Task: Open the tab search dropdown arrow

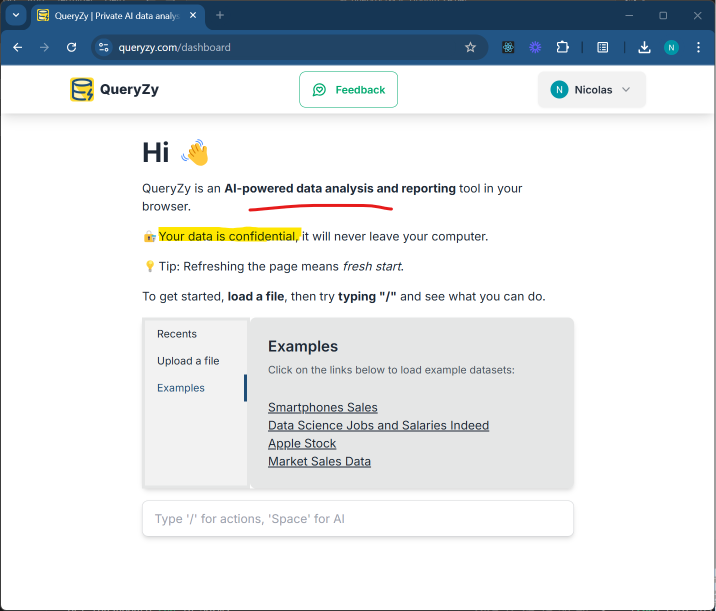Action: coord(16,15)
